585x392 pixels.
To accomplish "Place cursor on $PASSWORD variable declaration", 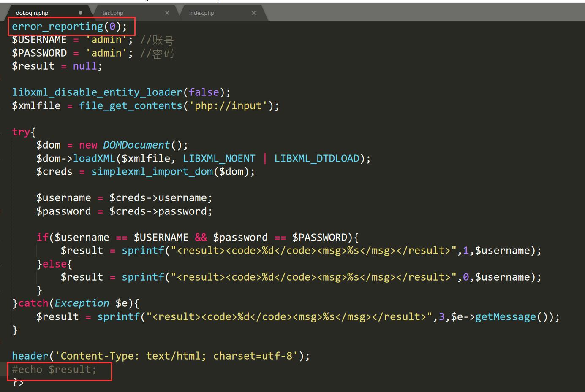I will (x=39, y=53).
